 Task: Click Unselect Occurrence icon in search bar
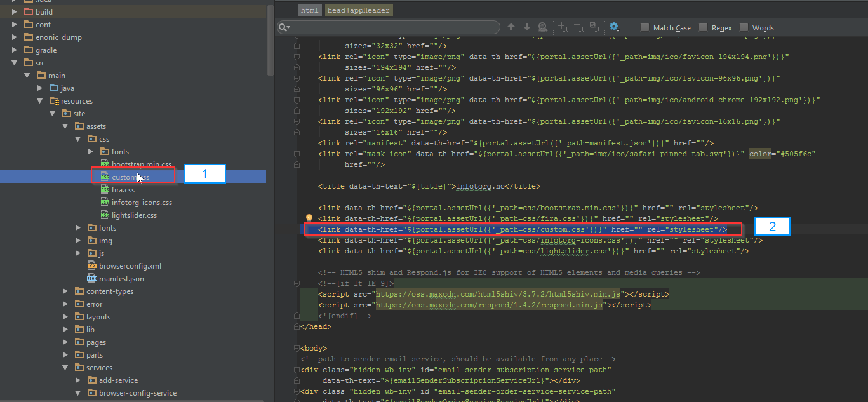(x=578, y=27)
